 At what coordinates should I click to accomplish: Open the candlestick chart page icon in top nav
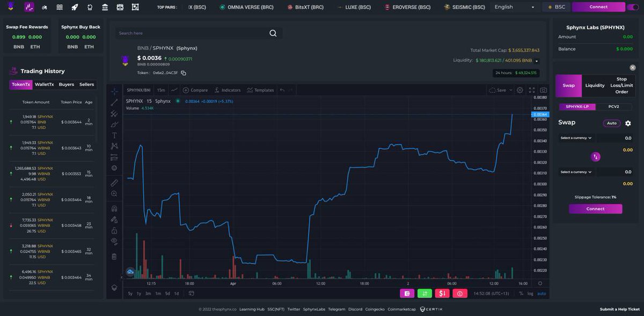tap(29, 7)
